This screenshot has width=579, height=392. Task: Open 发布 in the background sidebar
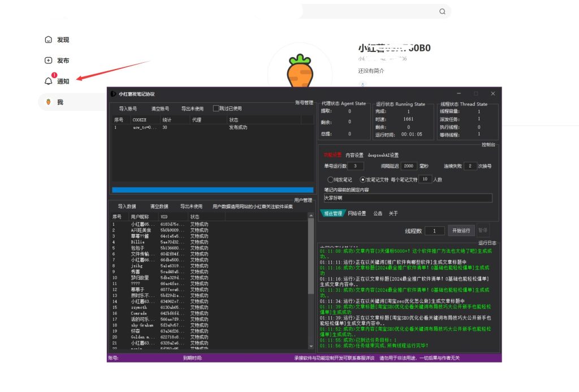[x=57, y=60]
